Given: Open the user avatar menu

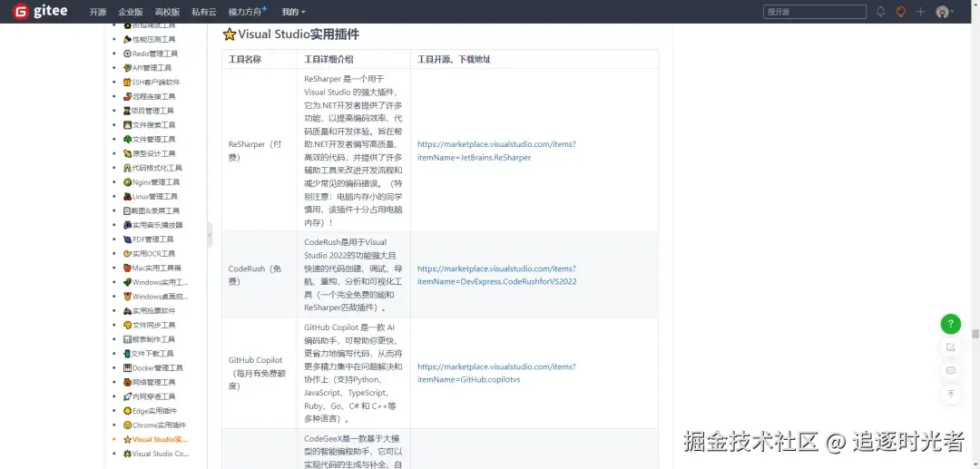Looking at the screenshot, I should coord(945,12).
